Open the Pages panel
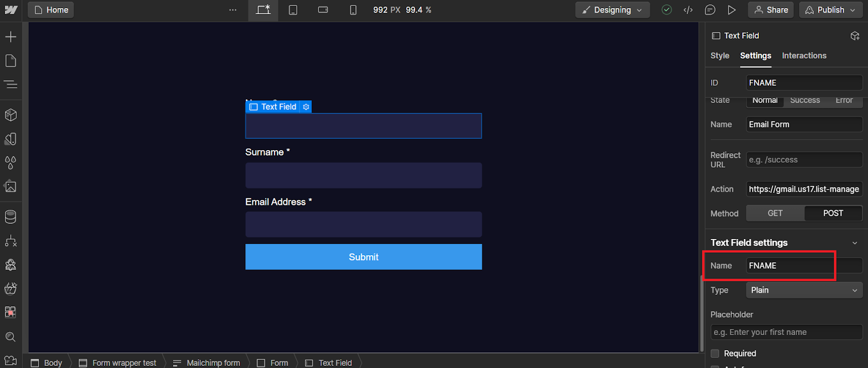This screenshot has width=868, height=368. 11,61
